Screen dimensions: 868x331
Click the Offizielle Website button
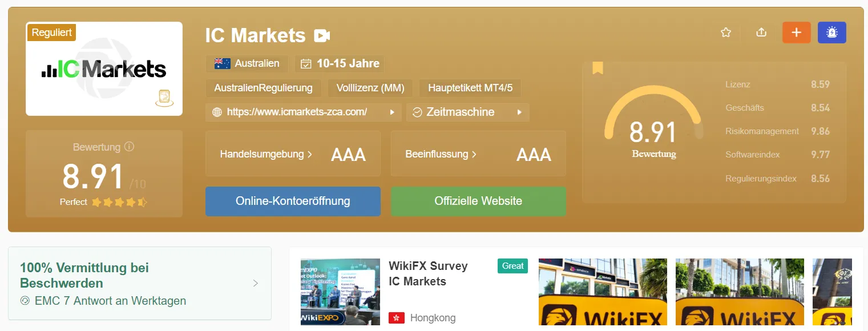pyautogui.click(x=478, y=201)
